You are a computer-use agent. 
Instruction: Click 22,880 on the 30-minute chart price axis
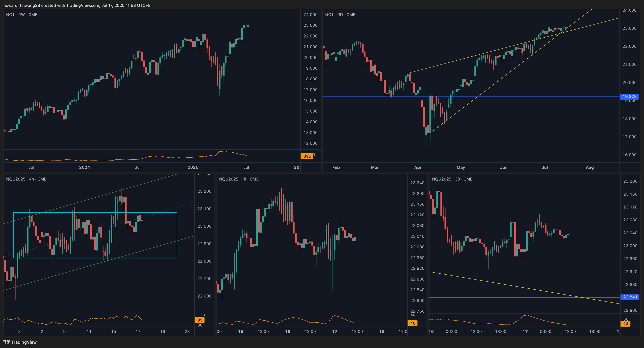tap(631, 284)
